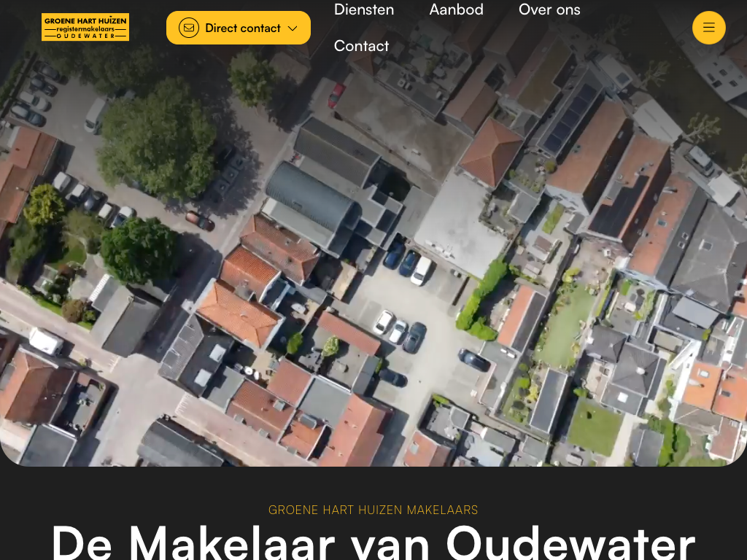The image size is (747, 560).
Task: Click the white van near the parking lot
Action: click(97, 114)
